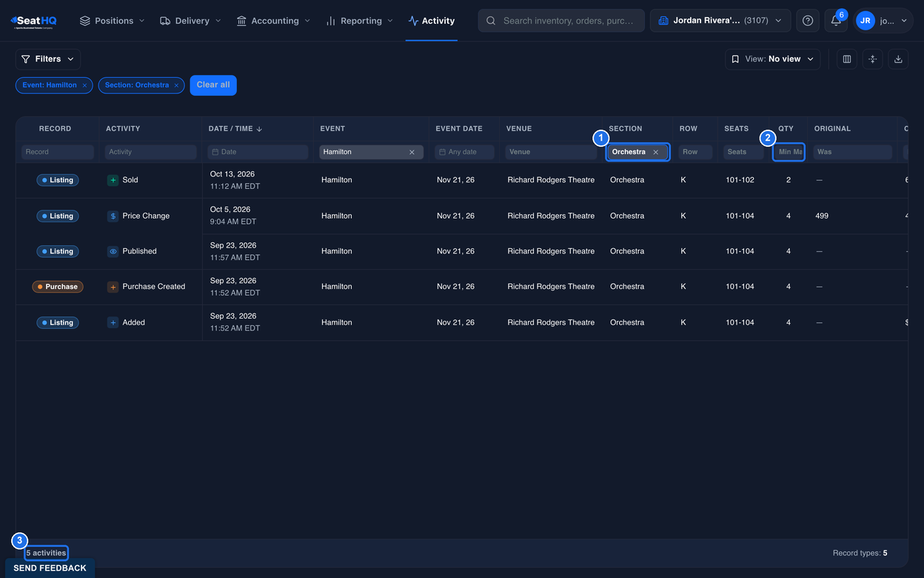Click the Purchase Created plus icon
This screenshot has width=924, height=578.
pos(113,287)
